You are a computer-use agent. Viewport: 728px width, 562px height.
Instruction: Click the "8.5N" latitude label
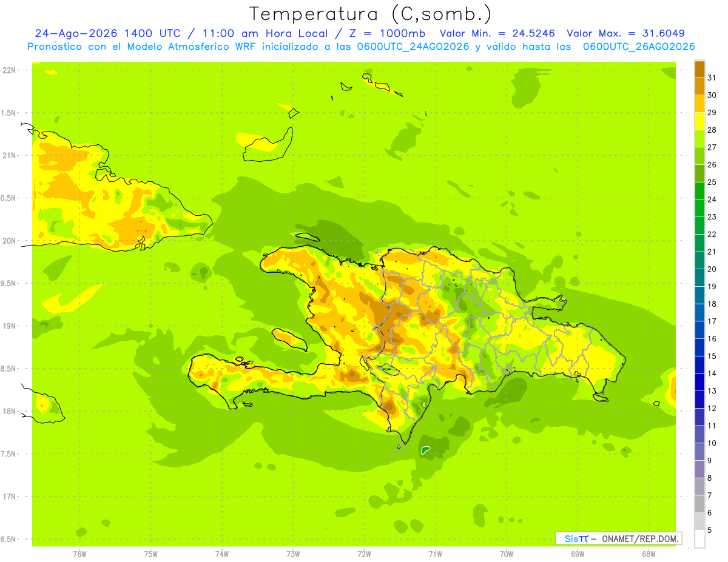point(9,369)
